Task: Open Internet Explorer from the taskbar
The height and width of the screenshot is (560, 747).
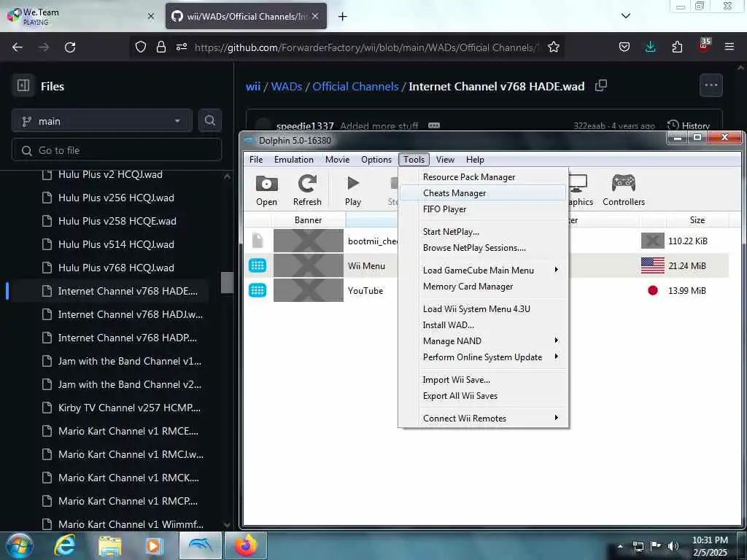Action: click(x=65, y=545)
